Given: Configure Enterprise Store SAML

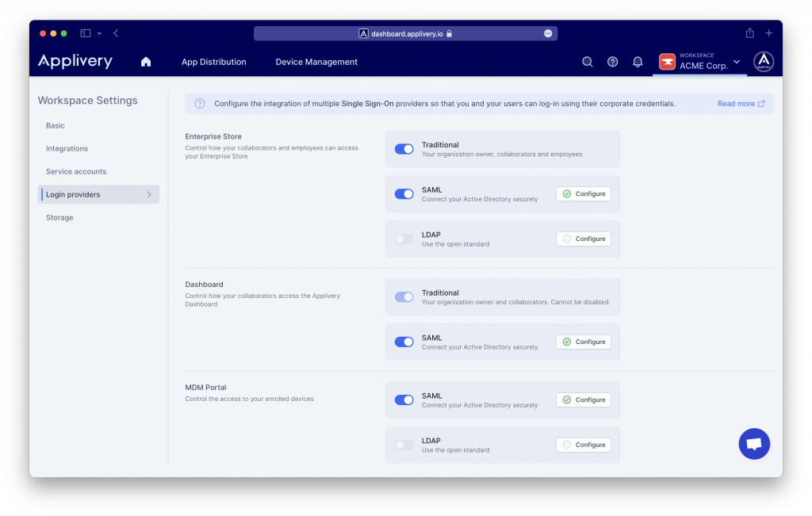Looking at the screenshot, I should pyautogui.click(x=584, y=193).
